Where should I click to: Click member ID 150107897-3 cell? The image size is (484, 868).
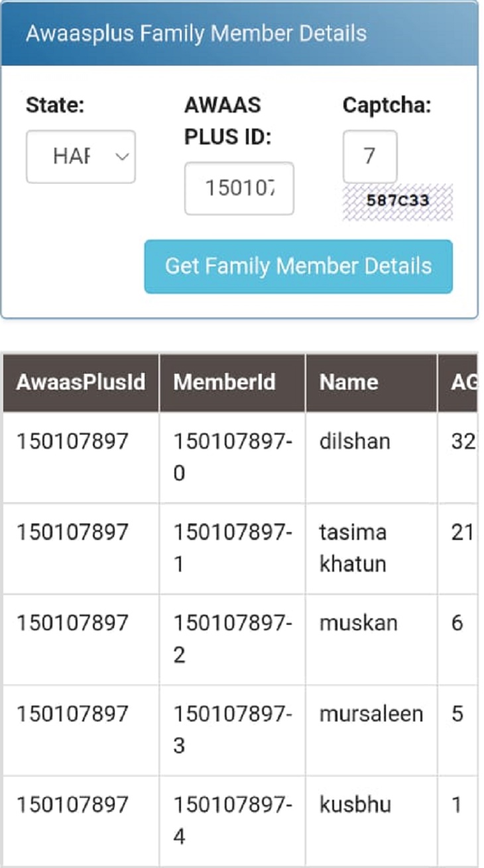click(x=232, y=730)
